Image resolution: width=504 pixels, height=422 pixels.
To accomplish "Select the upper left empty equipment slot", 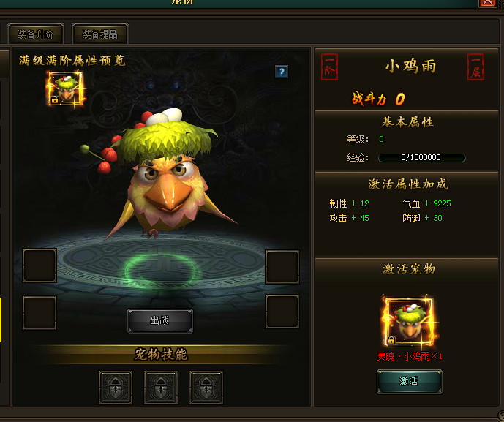I will (x=40, y=265).
